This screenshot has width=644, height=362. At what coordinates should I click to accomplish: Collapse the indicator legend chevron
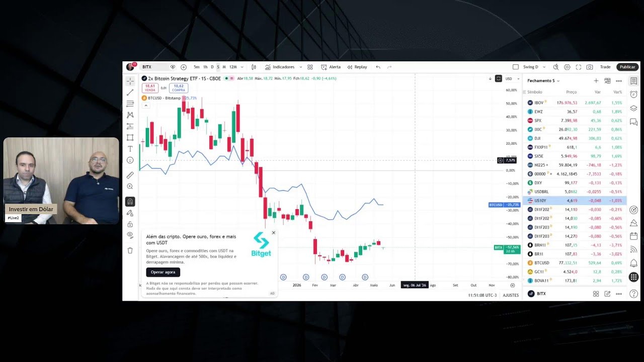coord(146,105)
